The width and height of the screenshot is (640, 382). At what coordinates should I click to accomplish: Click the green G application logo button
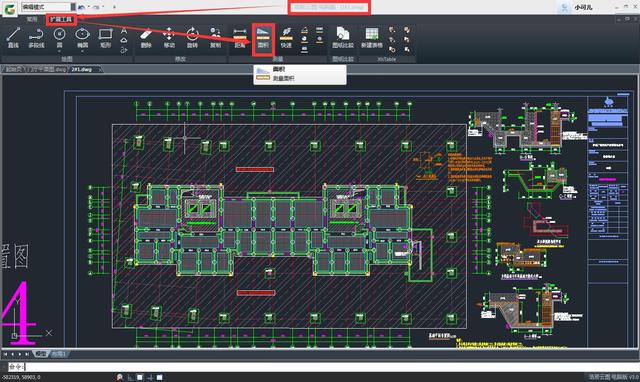point(9,9)
